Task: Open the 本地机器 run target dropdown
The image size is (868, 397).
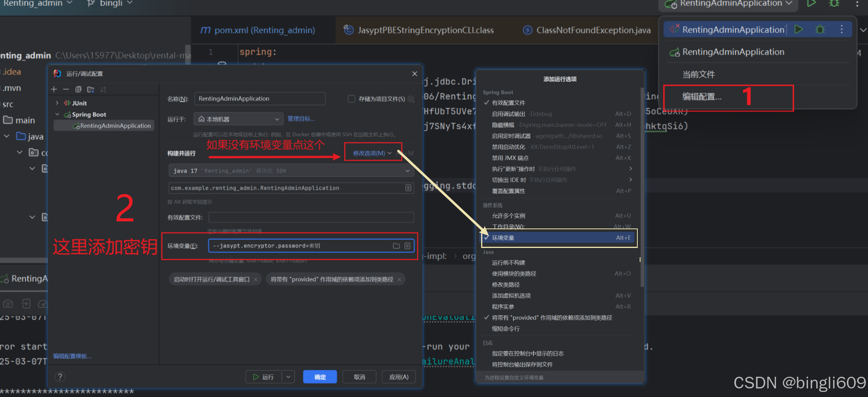Action: pyautogui.click(x=238, y=119)
